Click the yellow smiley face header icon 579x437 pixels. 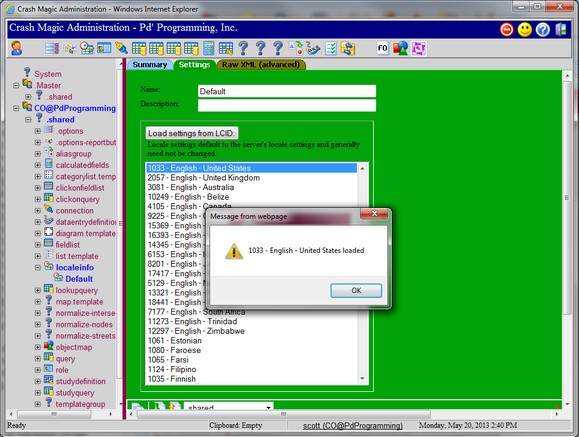pyautogui.click(x=525, y=30)
